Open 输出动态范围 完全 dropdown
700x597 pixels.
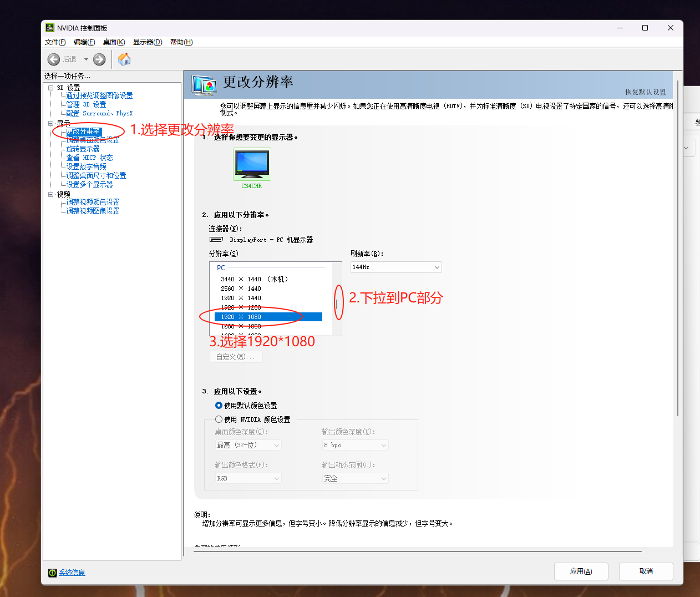pos(356,478)
